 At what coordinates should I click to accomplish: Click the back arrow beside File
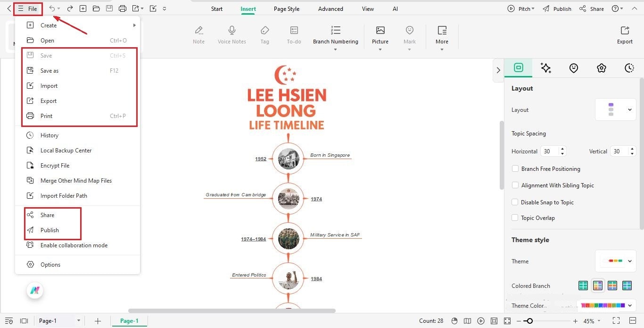[x=8, y=9]
